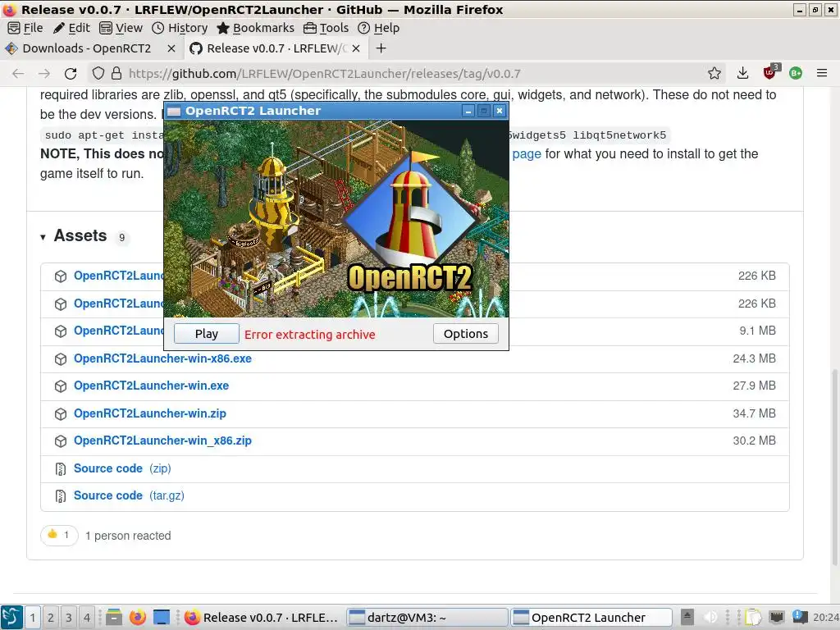Click the page vertical scrollbar
This screenshot has width=840, height=630.
(835, 466)
